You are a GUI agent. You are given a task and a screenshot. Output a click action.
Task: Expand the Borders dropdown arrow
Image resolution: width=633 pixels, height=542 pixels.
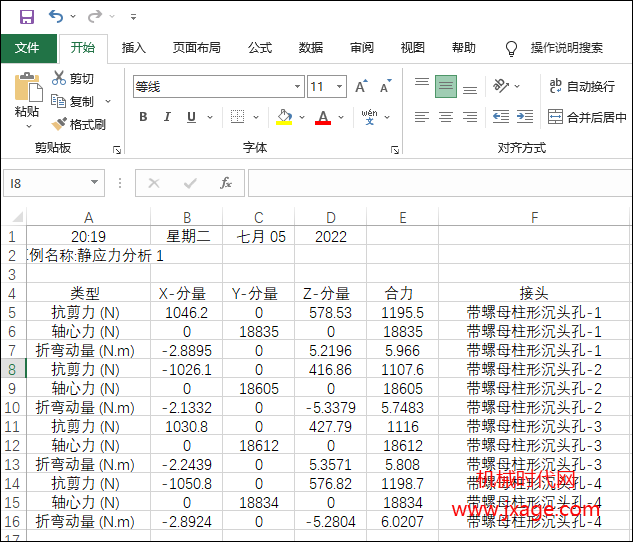[x=256, y=117]
